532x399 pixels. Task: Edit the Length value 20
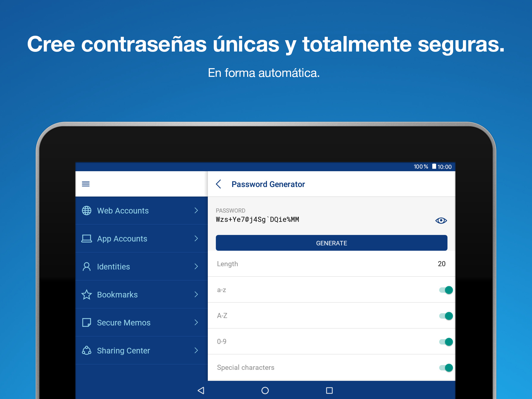[441, 264]
